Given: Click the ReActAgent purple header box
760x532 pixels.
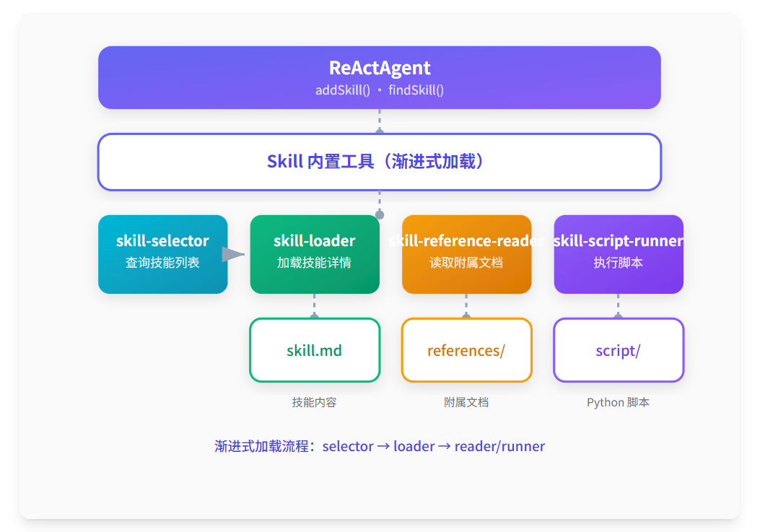Looking at the screenshot, I should [x=380, y=77].
